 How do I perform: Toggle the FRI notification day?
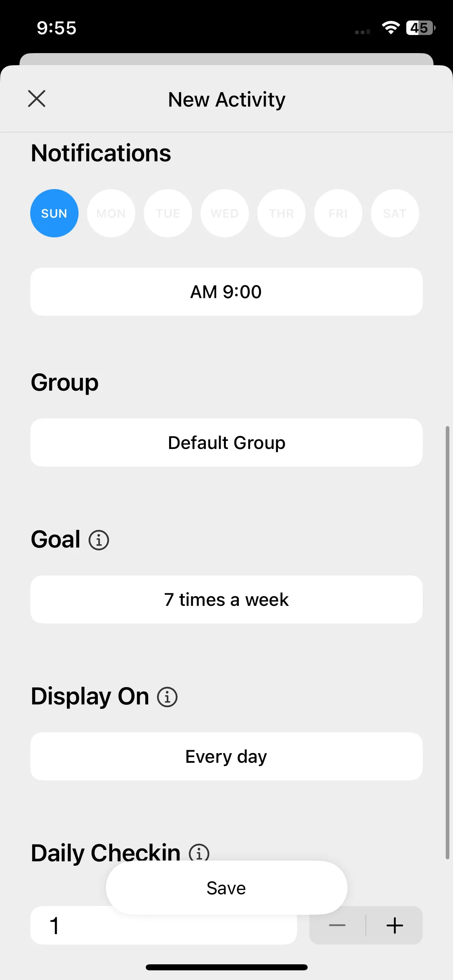[x=338, y=213]
